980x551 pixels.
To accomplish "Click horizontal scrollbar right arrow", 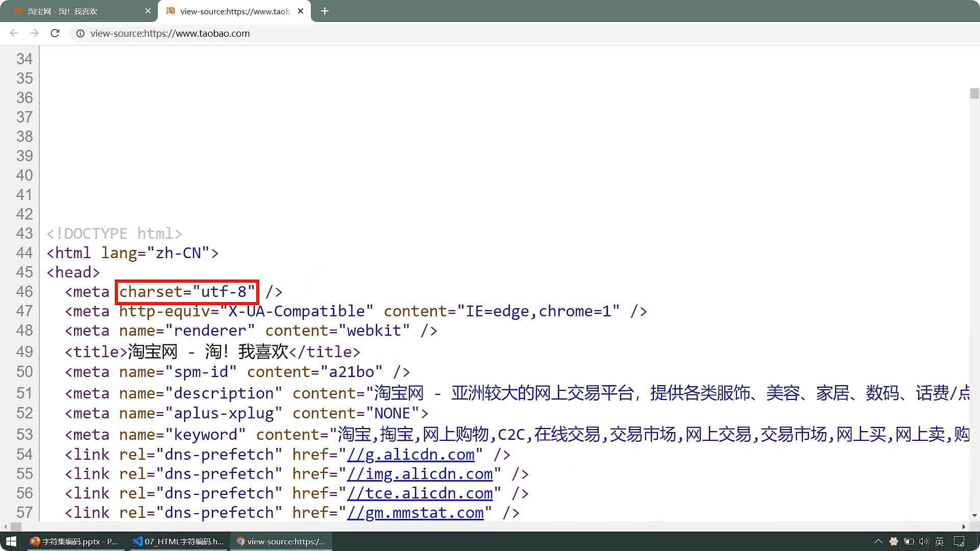I will point(964,527).
